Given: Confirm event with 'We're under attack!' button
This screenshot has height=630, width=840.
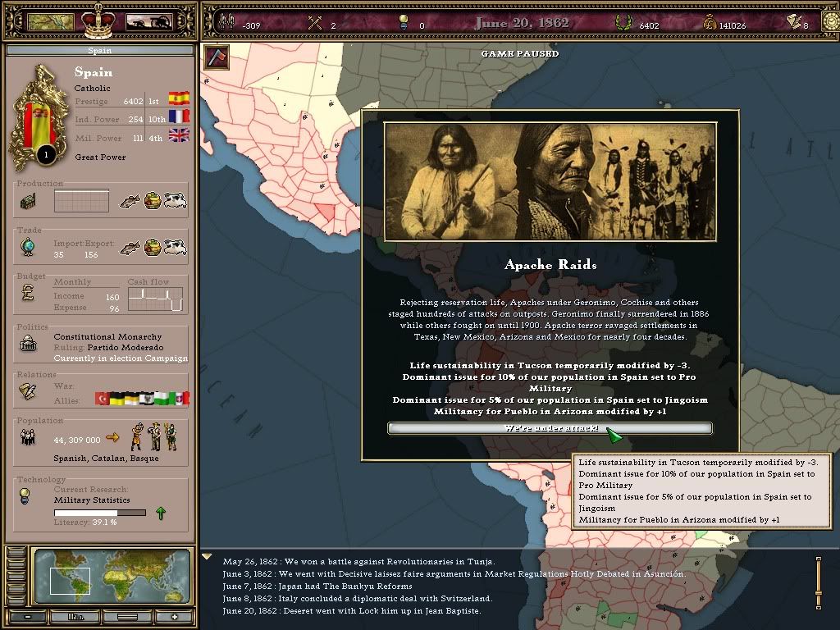Looking at the screenshot, I should pos(550,428).
